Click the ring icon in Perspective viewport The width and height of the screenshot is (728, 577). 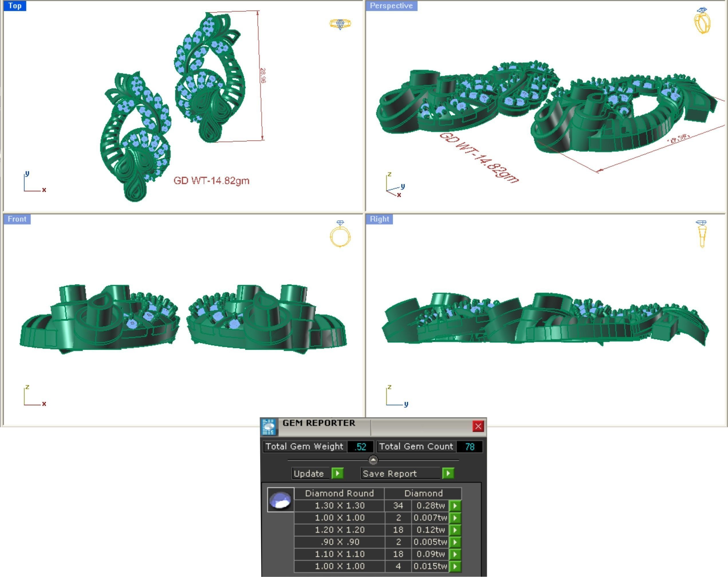[702, 21]
